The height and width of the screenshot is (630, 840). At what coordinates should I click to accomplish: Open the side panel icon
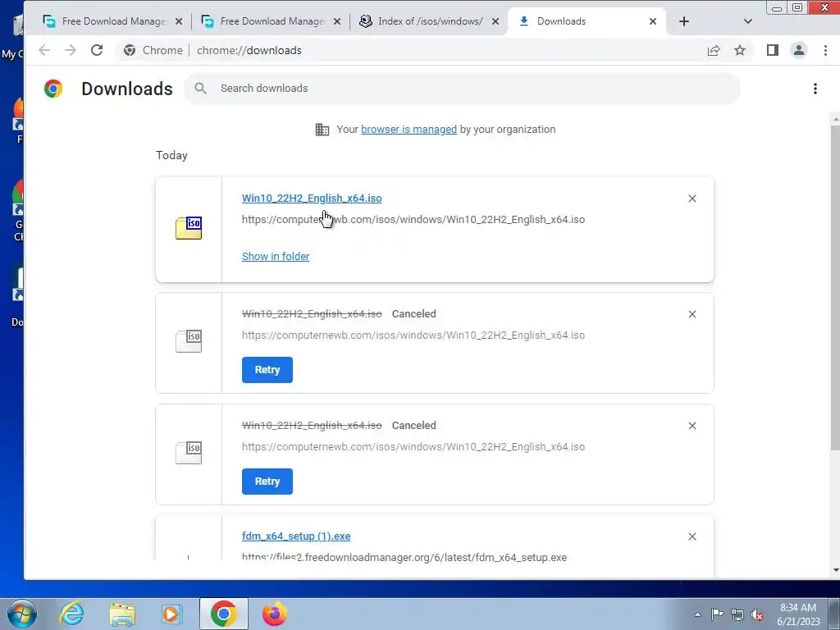tap(773, 50)
